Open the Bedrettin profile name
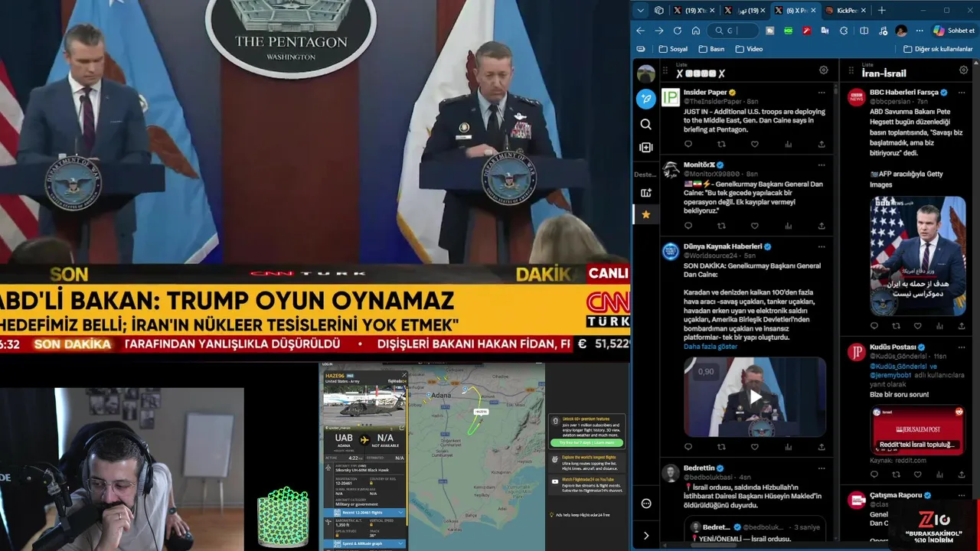 [x=699, y=468]
